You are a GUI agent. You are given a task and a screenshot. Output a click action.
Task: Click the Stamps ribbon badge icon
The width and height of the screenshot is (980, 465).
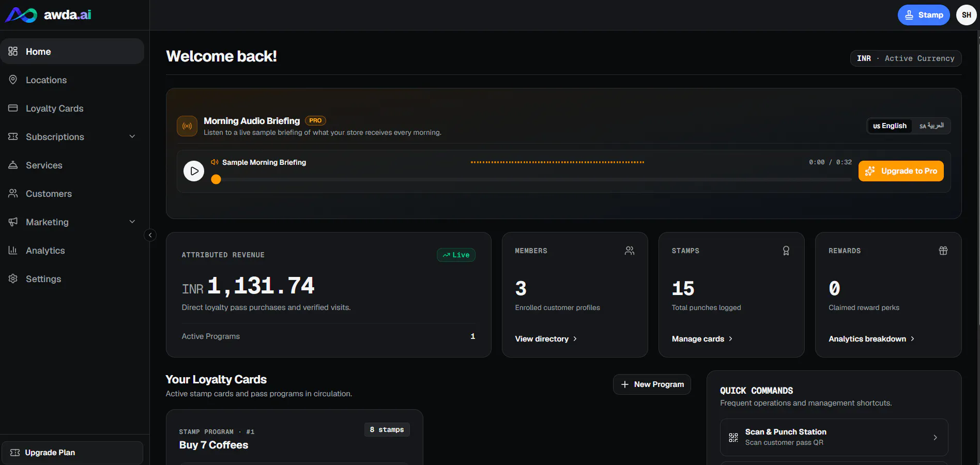pos(786,251)
